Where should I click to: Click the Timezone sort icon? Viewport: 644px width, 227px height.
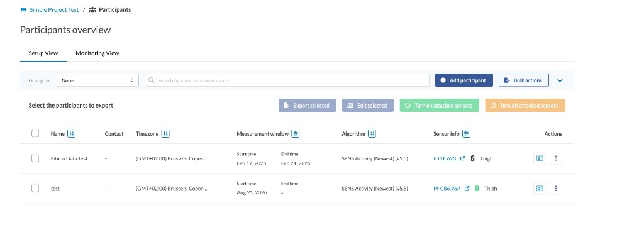click(165, 134)
